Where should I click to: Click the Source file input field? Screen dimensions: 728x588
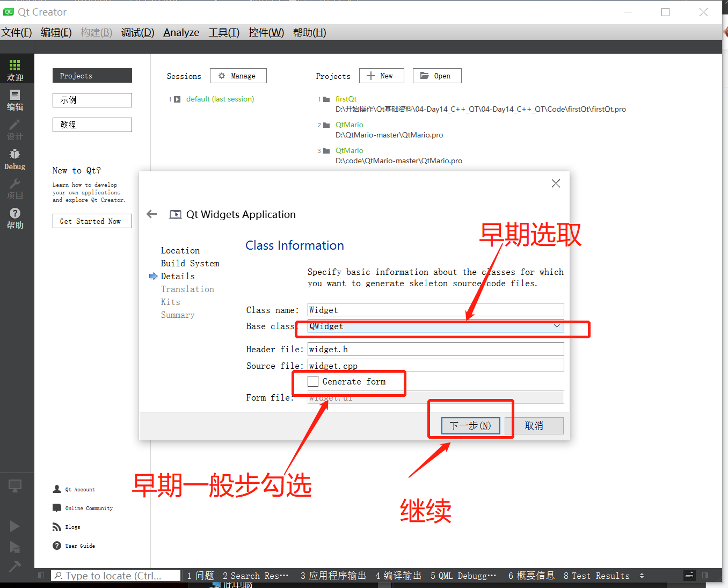436,366
